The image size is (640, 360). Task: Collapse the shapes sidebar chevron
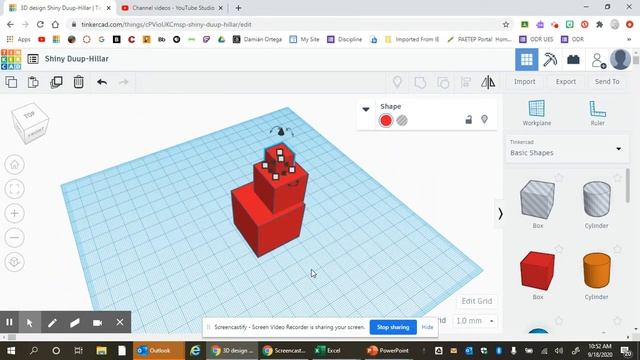500,213
